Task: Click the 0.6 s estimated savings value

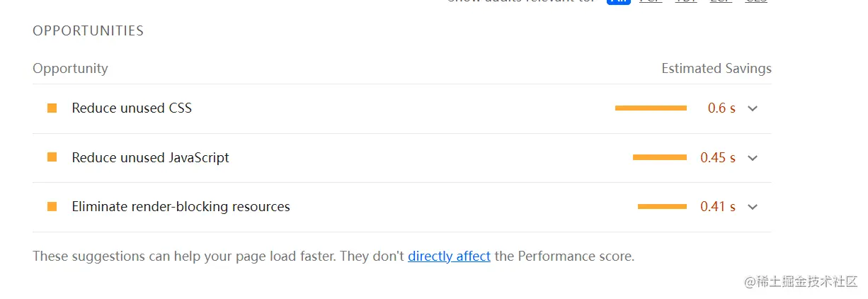Action: [721, 108]
